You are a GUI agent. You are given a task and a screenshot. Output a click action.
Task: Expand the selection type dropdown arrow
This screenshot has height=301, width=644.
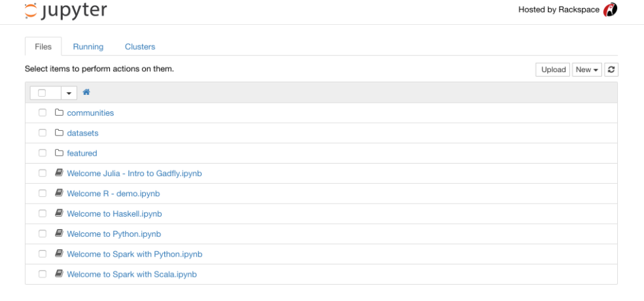[x=69, y=93]
